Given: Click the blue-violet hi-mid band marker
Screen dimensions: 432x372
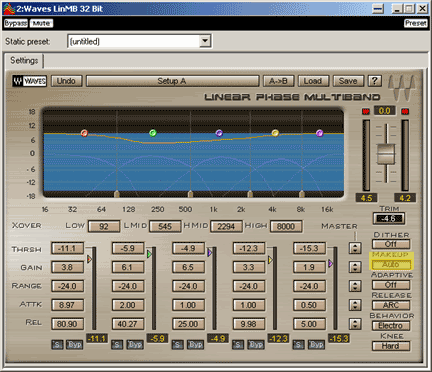Looking at the screenshot, I should point(219,133).
